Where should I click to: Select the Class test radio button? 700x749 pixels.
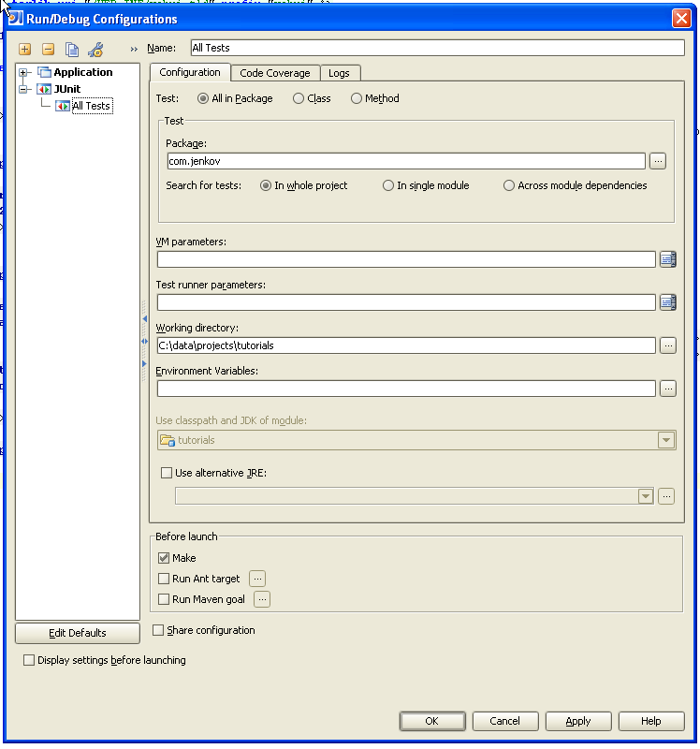[x=299, y=98]
